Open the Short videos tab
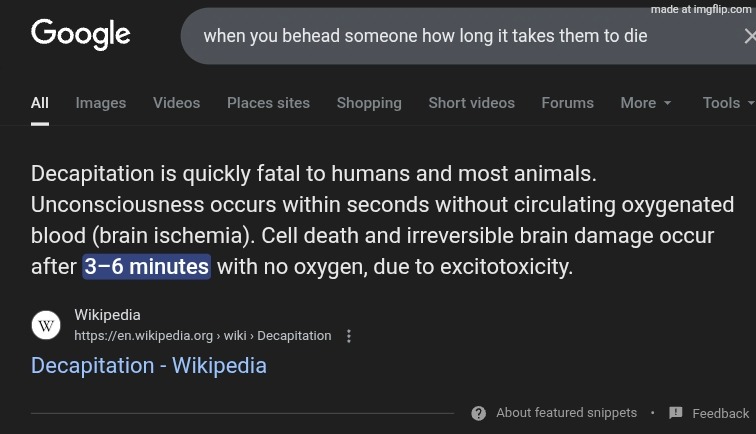 pyautogui.click(x=471, y=103)
